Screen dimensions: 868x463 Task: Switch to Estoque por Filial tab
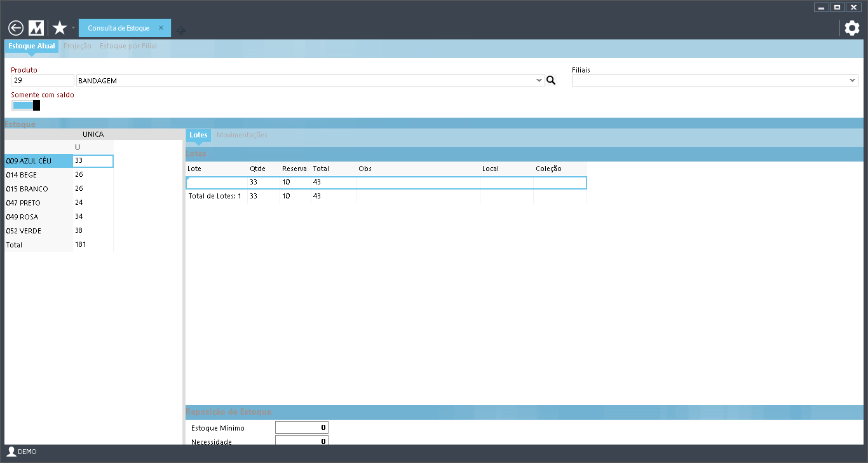point(128,46)
